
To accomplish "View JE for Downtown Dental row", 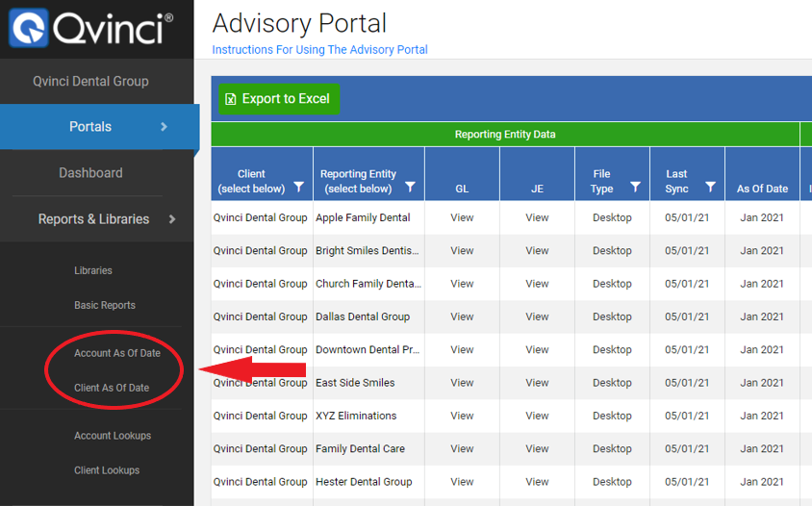I will click(537, 349).
